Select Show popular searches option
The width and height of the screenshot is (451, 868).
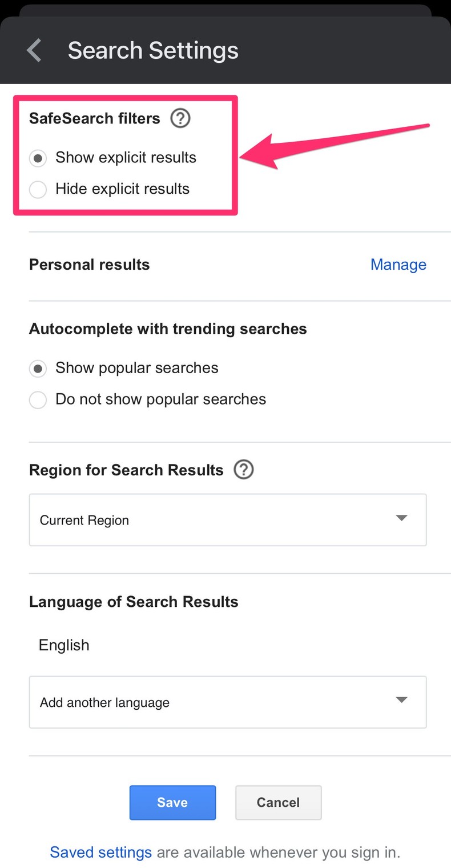tap(38, 368)
